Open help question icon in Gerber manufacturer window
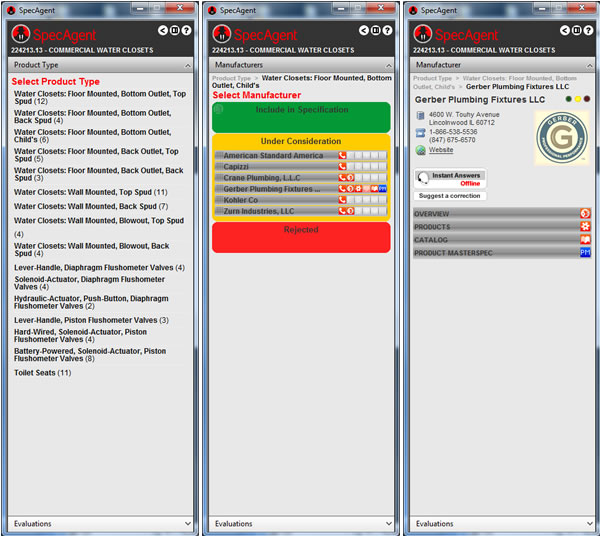 point(589,30)
